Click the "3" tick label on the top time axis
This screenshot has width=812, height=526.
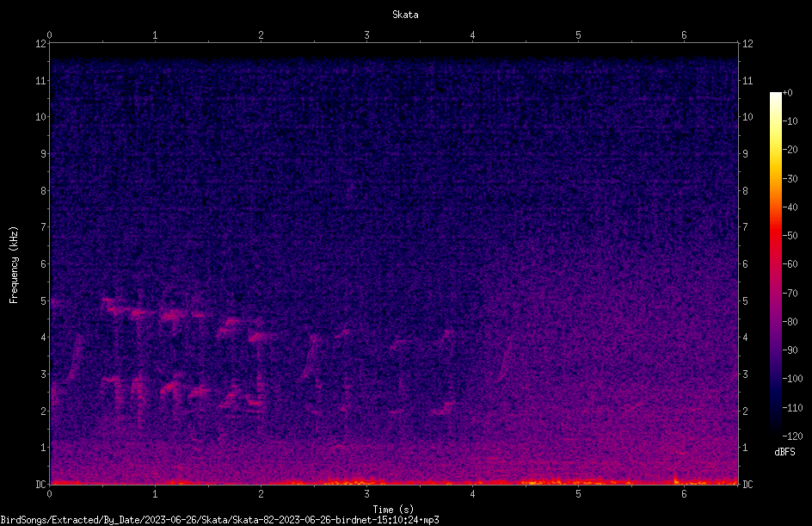tap(366, 34)
